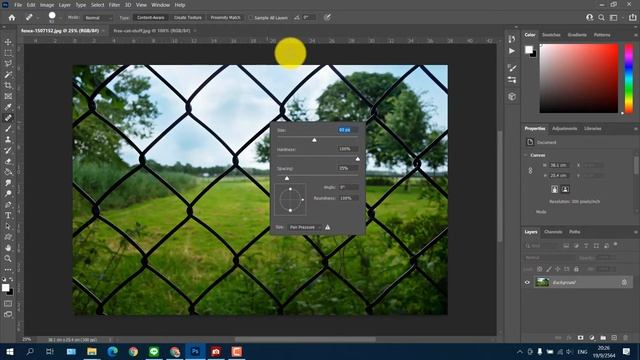The image size is (640, 360).
Task: Switch to the Adjustments tab
Action: click(564, 129)
